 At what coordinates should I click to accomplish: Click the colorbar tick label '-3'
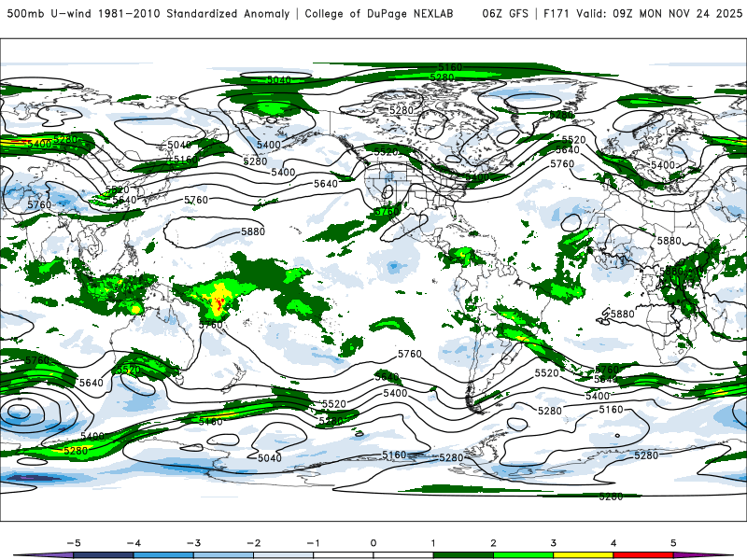pos(193,543)
